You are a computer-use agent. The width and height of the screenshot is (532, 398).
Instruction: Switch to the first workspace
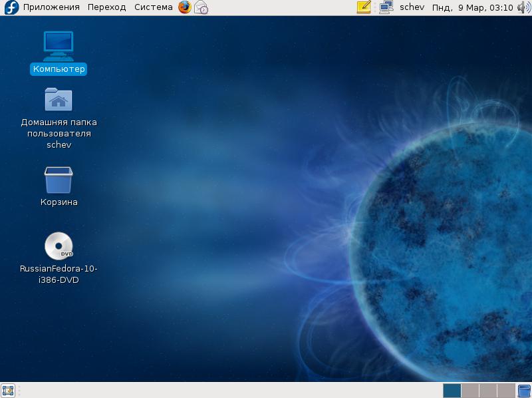452,391
